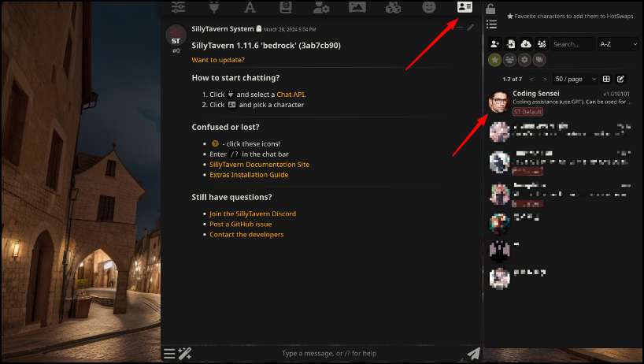Open the Backgrounds image icon

(357, 7)
